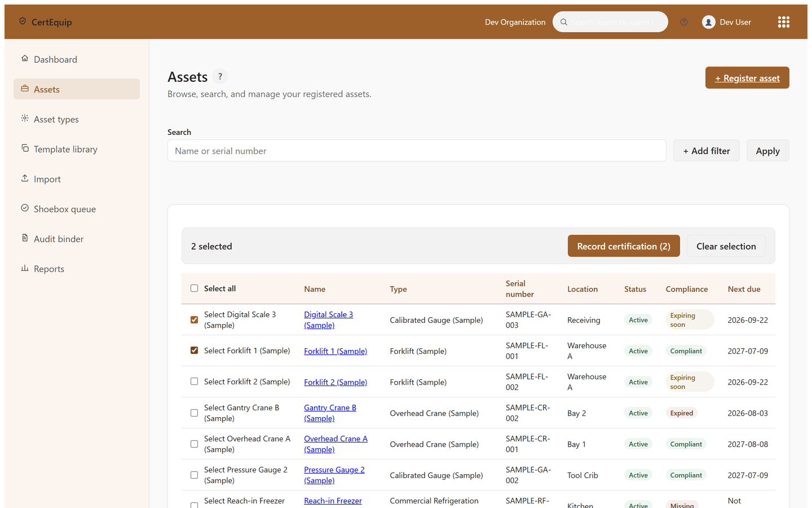Uncheck Digital Scale 3 (Sample) checkbox
The height and width of the screenshot is (508, 812).
pyautogui.click(x=194, y=319)
